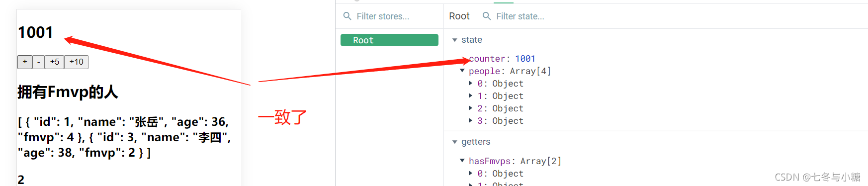This screenshot has width=868, height=186.
Task: Click the Root heading label
Action: pyautogui.click(x=459, y=16)
